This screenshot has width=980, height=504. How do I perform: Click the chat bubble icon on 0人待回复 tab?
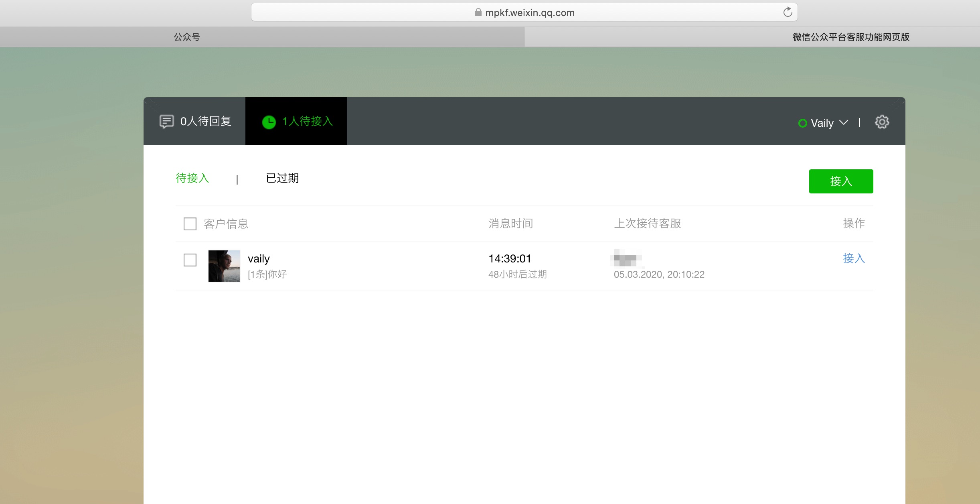167,121
